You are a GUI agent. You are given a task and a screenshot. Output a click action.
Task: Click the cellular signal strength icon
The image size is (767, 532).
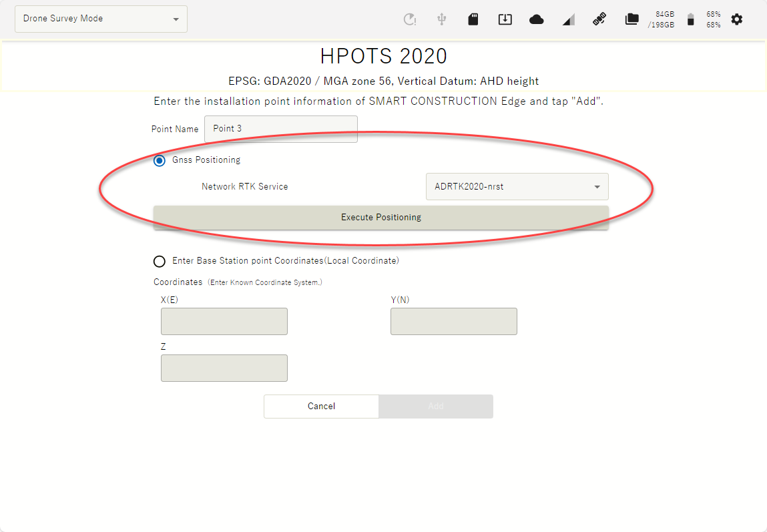click(568, 19)
